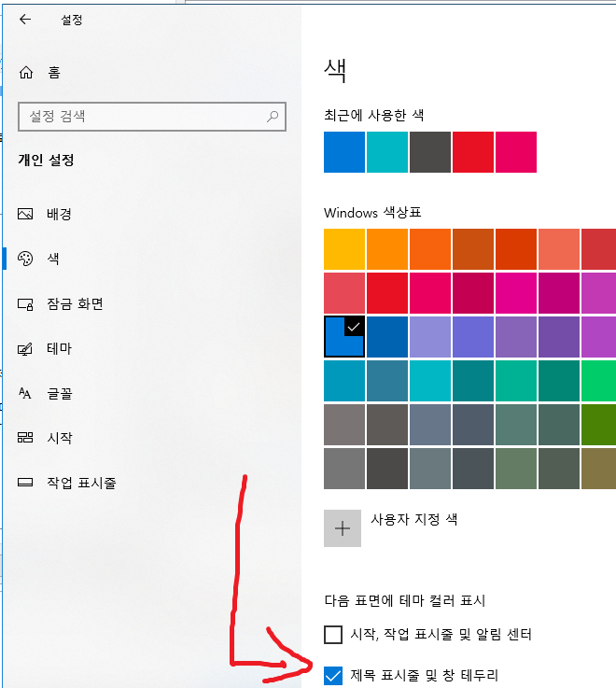616x688 pixels.
Task: Click the 배경 picture icon
Action: 25,214
